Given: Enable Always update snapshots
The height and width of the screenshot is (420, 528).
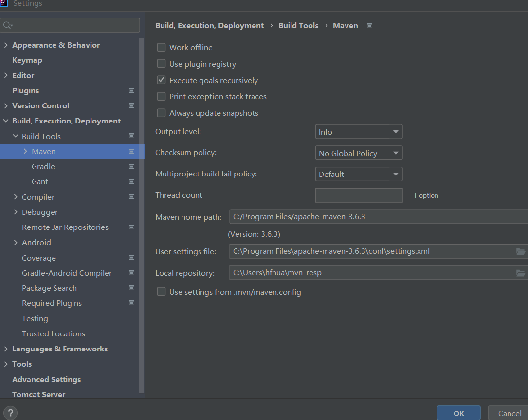Looking at the screenshot, I should click(161, 113).
